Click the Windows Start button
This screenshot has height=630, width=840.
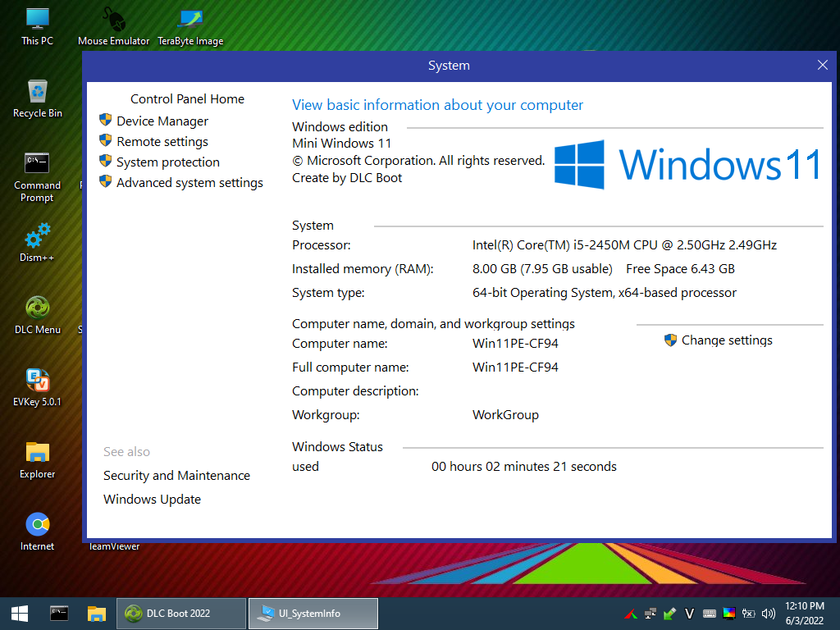click(20, 614)
